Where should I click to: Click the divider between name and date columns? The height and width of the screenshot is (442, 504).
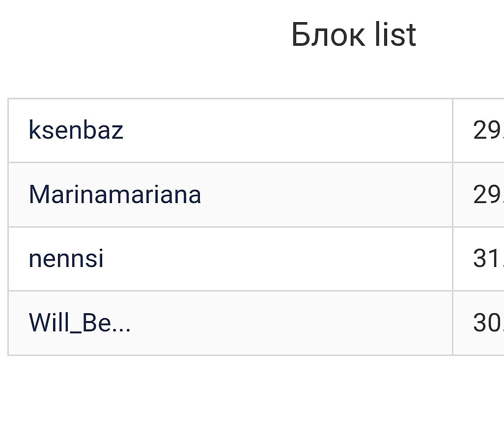click(452, 226)
